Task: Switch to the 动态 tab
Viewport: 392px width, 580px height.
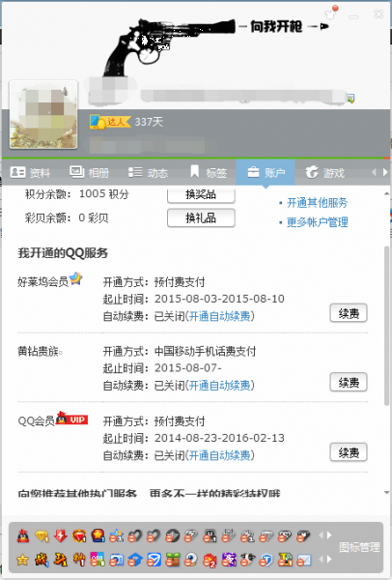Action: pyautogui.click(x=148, y=172)
